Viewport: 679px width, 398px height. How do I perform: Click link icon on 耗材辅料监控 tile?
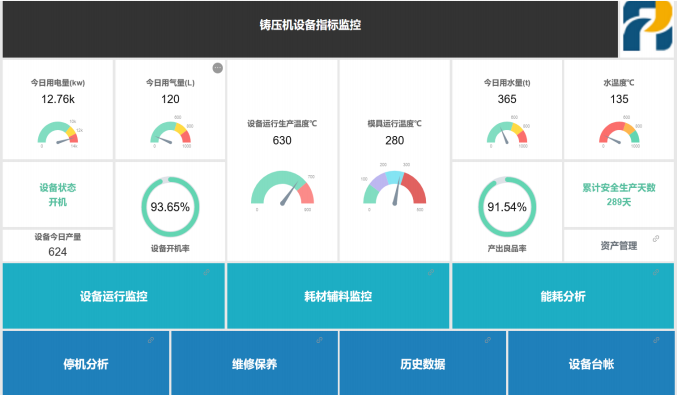(x=431, y=272)
